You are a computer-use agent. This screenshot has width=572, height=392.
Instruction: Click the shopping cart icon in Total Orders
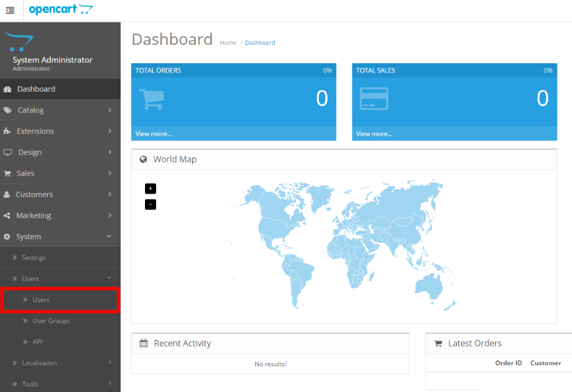[x=152, y=99]
